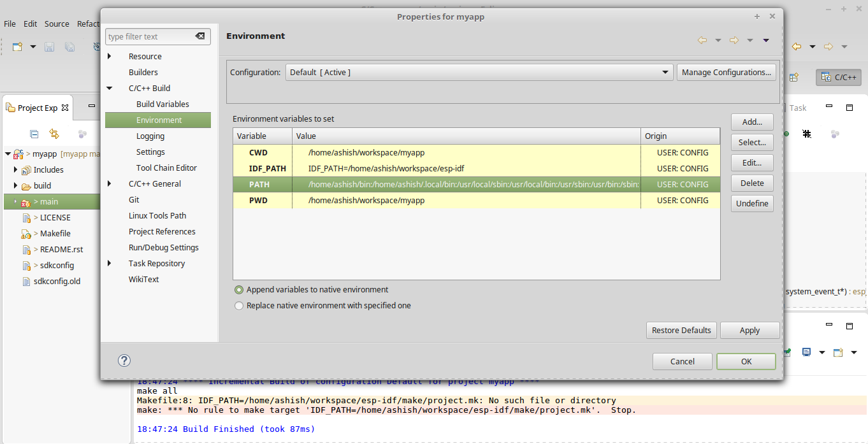Open Build Variables settings page
868x444 pixels.
coord(163,104)
